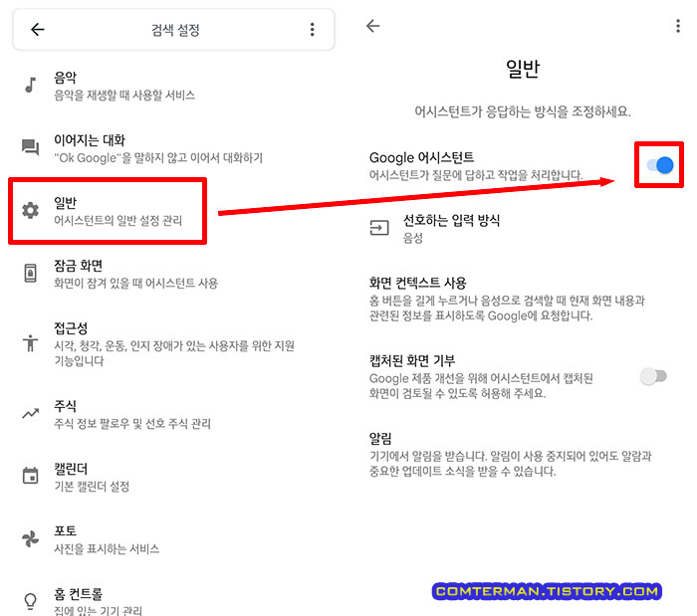Open 포토 settings
This screenshot has height=616, width=697.
173,539
